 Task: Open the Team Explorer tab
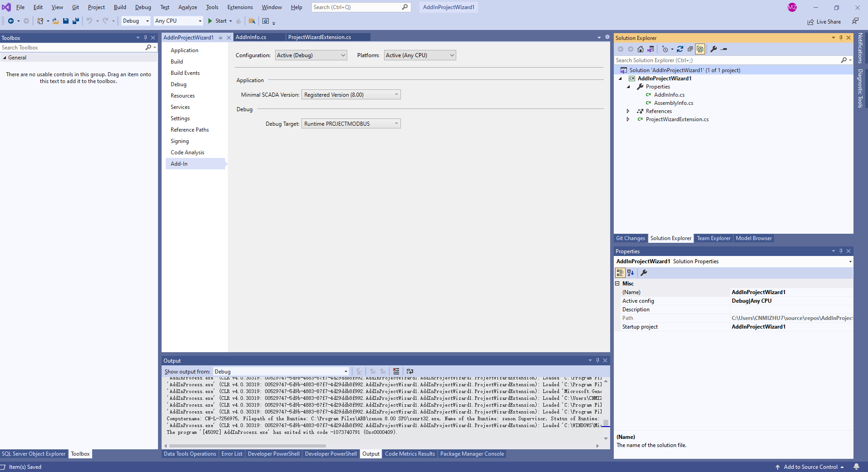tap(714, 238)
